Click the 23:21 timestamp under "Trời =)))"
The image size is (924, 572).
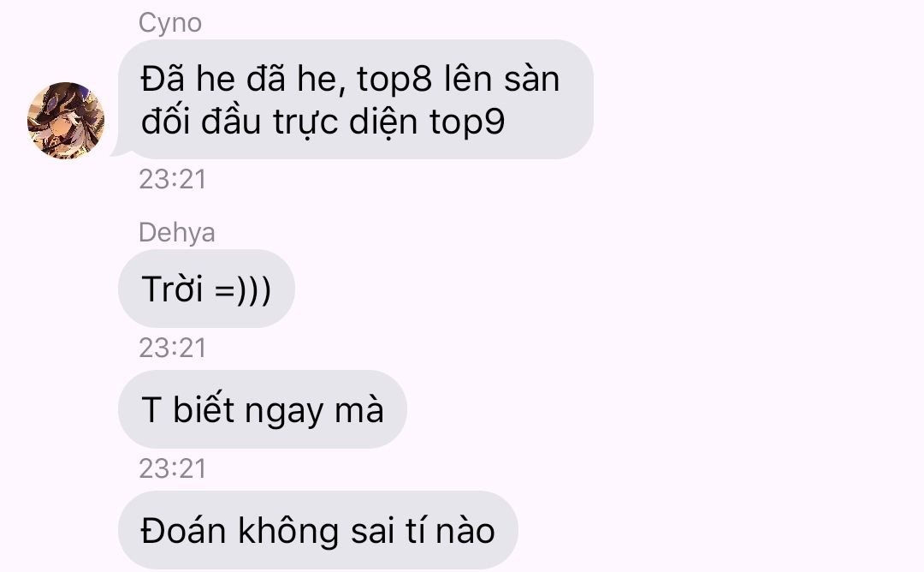173,348
